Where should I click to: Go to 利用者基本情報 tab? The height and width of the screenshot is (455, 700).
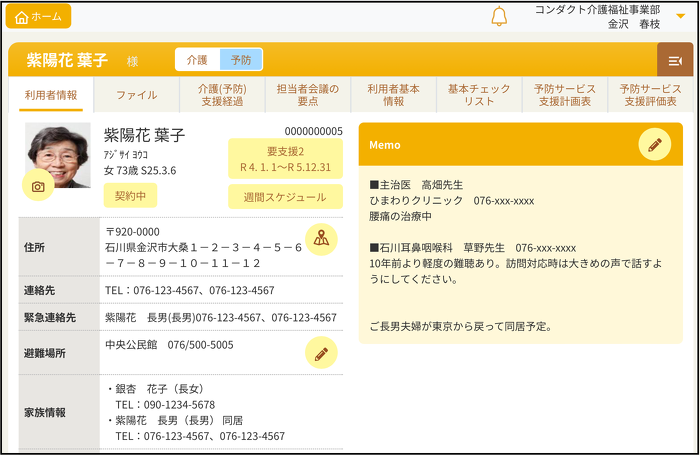(x=393, y=95)
